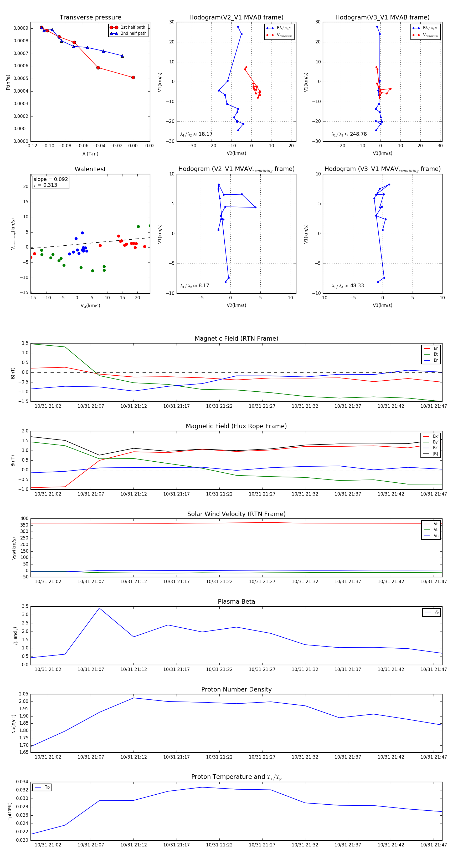Image resolution: width=473 pixels, height=868 pixels.
Task: Click the "Plasma Beta" plot title
Action: [236, 602]
